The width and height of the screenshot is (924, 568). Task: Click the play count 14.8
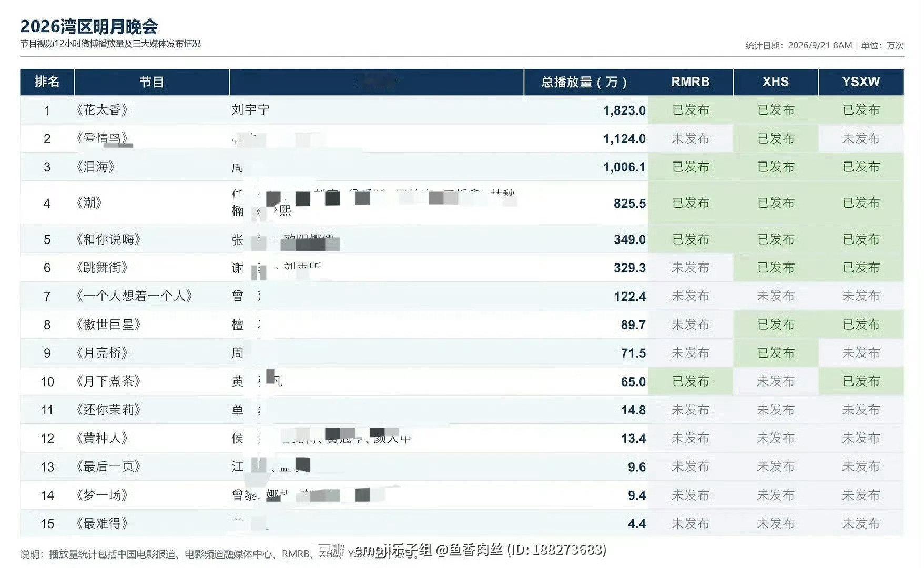point(633,410)
